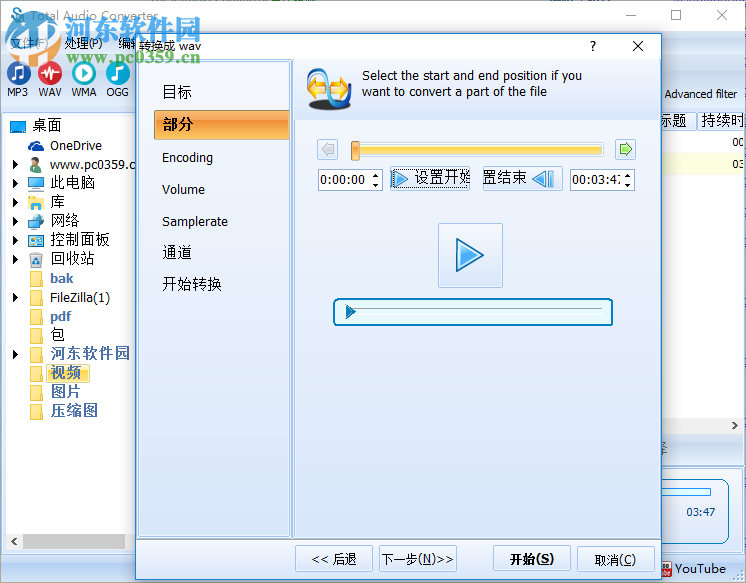Click the << 后退 back button
This screenshot has width=746, height=583.
334,559
